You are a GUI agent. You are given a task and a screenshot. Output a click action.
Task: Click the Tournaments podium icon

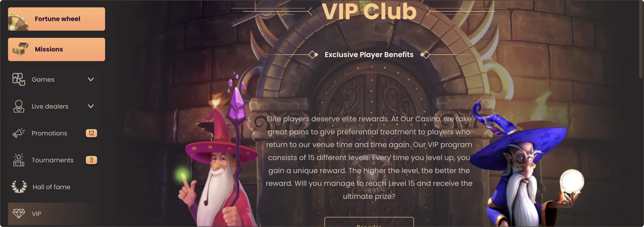[19, 160]
